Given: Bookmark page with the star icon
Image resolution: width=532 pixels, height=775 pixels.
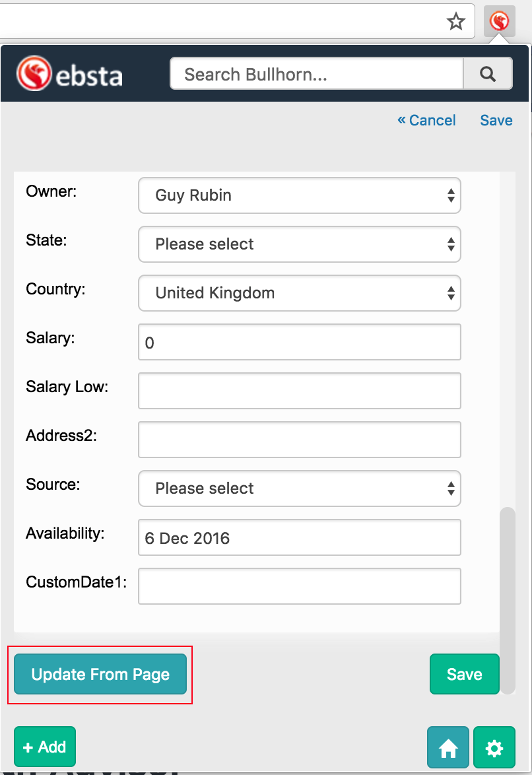Looking at the screenshot, I should click(456, 22).
